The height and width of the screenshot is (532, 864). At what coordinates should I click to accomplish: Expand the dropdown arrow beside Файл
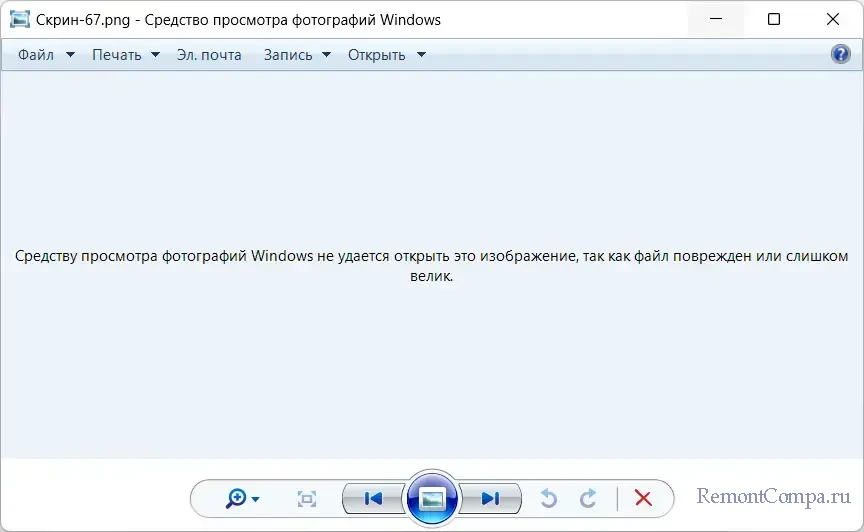pos(70,55)
